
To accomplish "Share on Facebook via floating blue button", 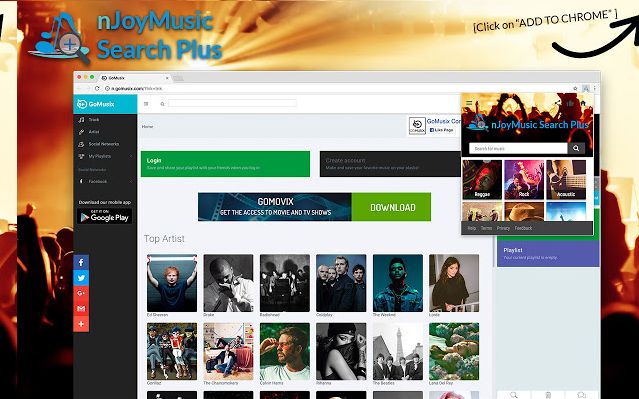I will click(81, 262).
